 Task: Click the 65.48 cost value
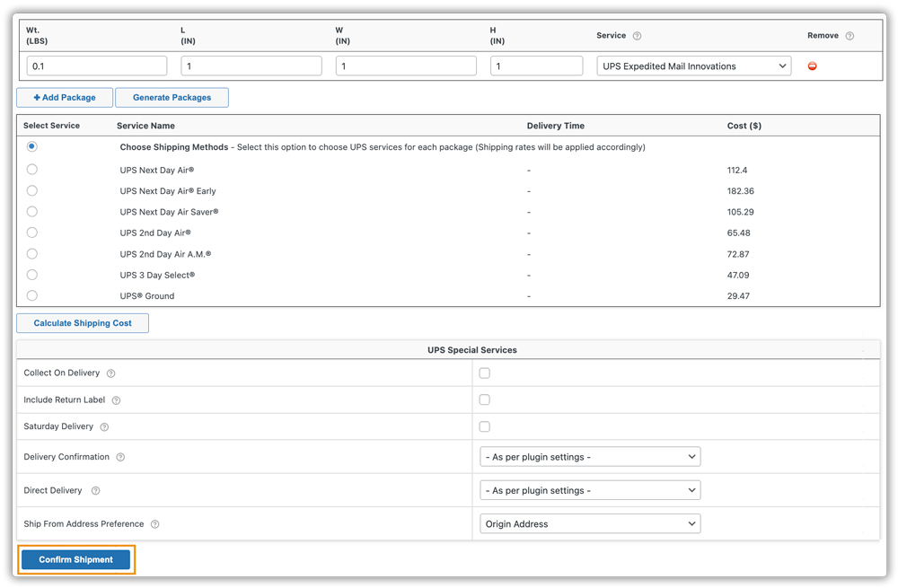[x=739, y=233]
